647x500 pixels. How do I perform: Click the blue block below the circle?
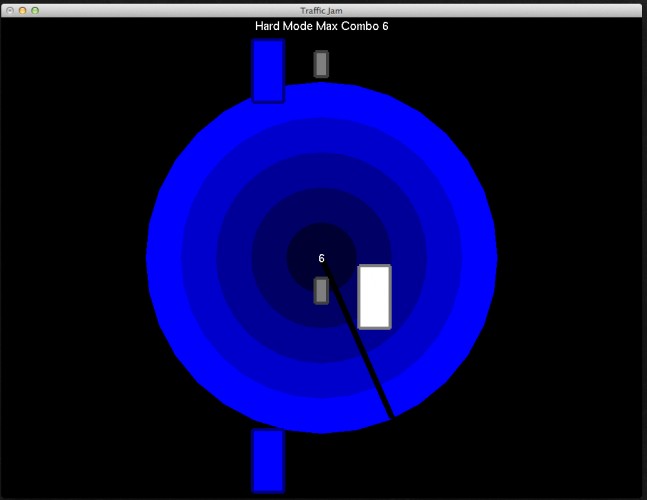pyautogui.click(x=268, y=461)
